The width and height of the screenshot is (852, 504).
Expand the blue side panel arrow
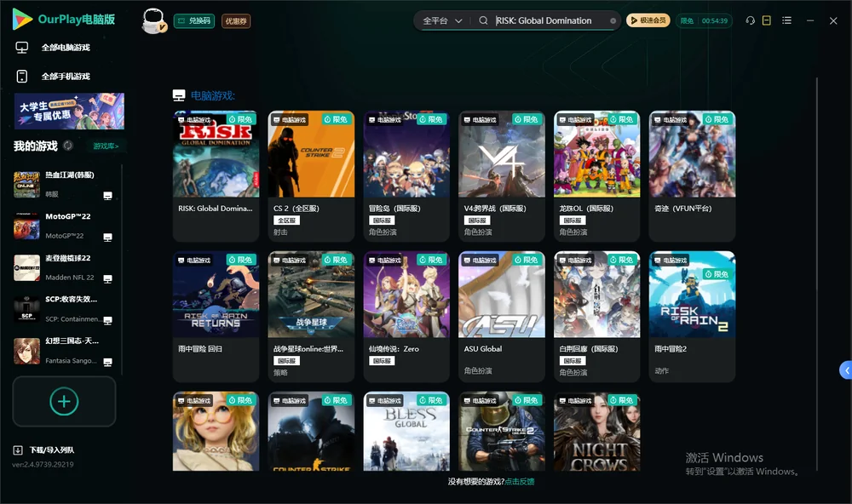[845, 370]
